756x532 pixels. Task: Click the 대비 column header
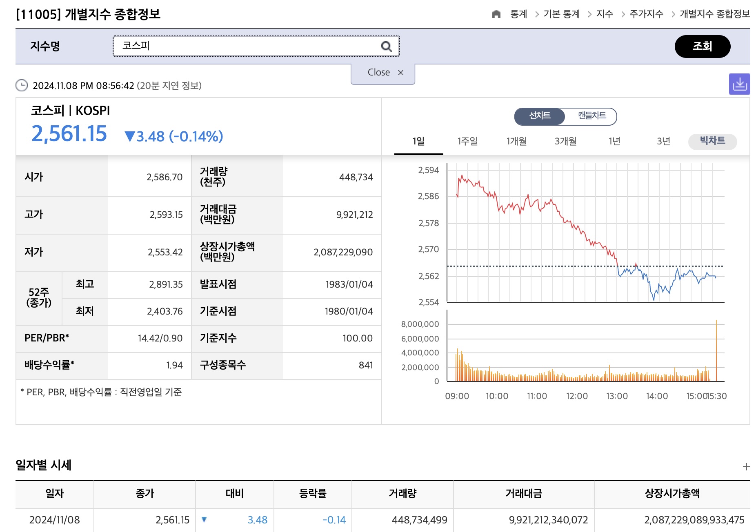[x=235, y=494]
